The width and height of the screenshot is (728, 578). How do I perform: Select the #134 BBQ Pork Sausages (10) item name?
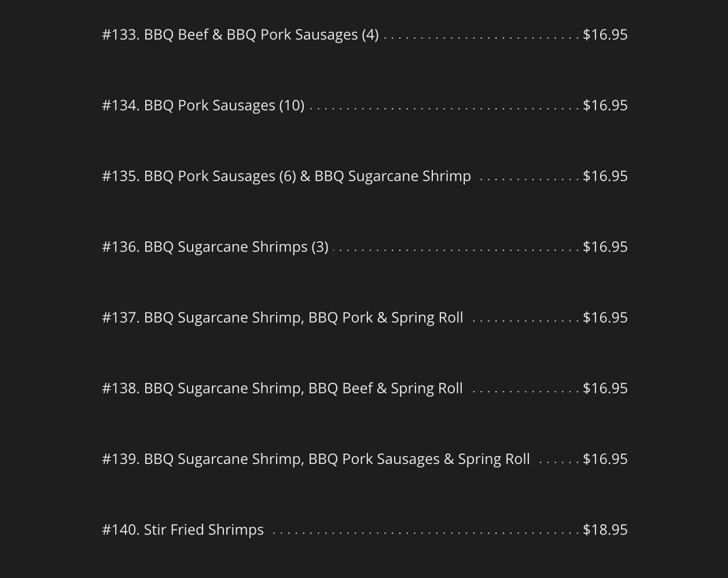coord(203,105)
